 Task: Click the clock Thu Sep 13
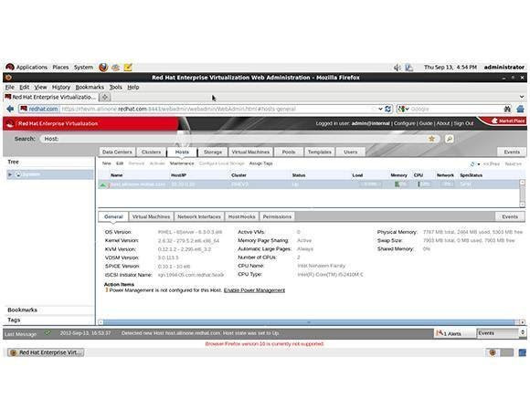[450, 68]
